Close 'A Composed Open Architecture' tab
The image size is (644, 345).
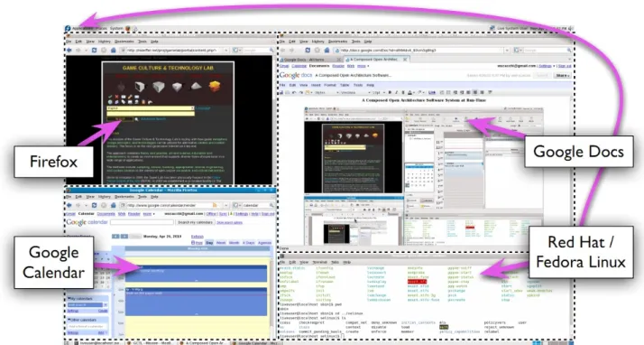405,60
